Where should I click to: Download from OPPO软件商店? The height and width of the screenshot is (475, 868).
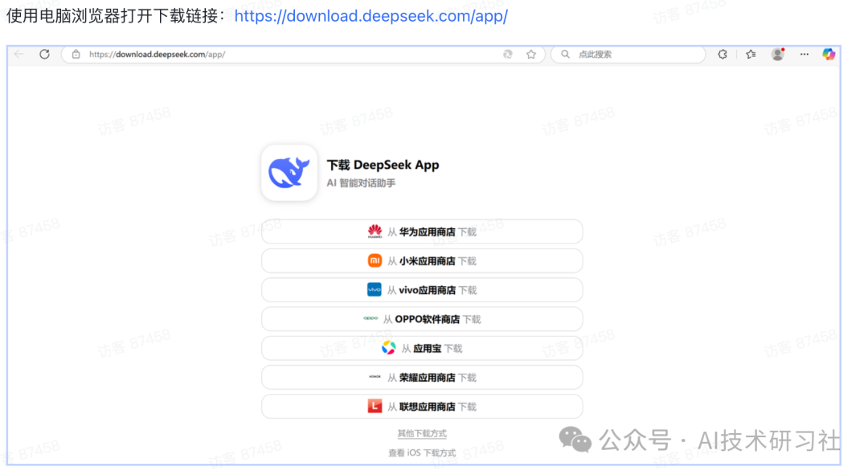coord(422,319)
